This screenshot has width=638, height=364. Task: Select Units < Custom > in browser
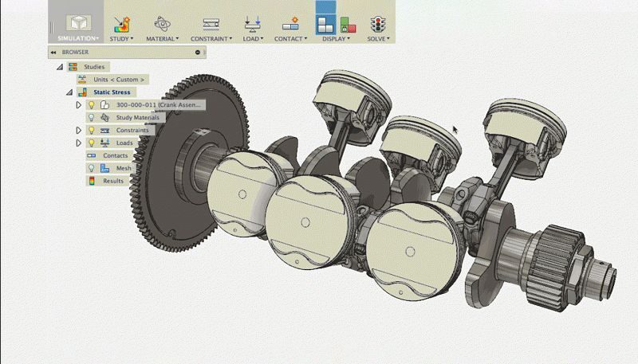click(119, 80)
